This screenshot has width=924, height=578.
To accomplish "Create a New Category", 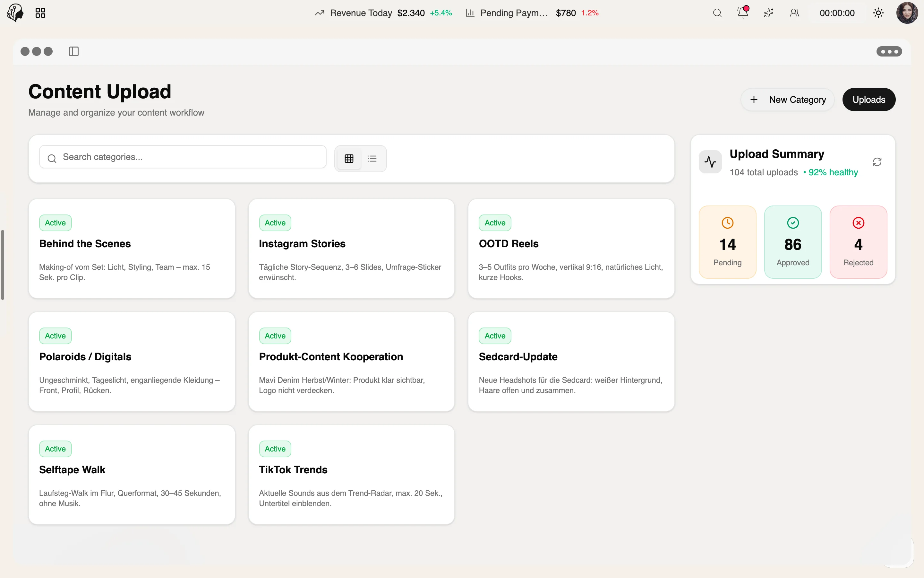I will [x=787, y=100].
